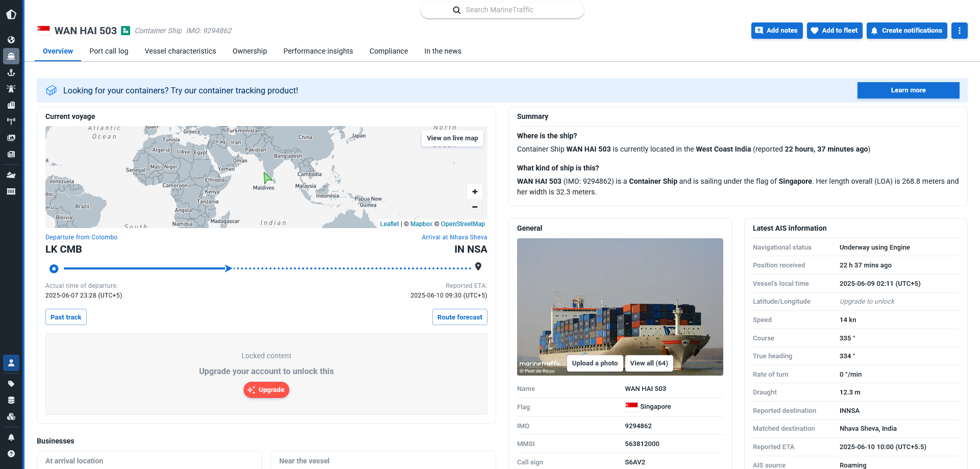The image size is (980, 469).
Task: Click the red Upgrade button
Action: (266, 390)
